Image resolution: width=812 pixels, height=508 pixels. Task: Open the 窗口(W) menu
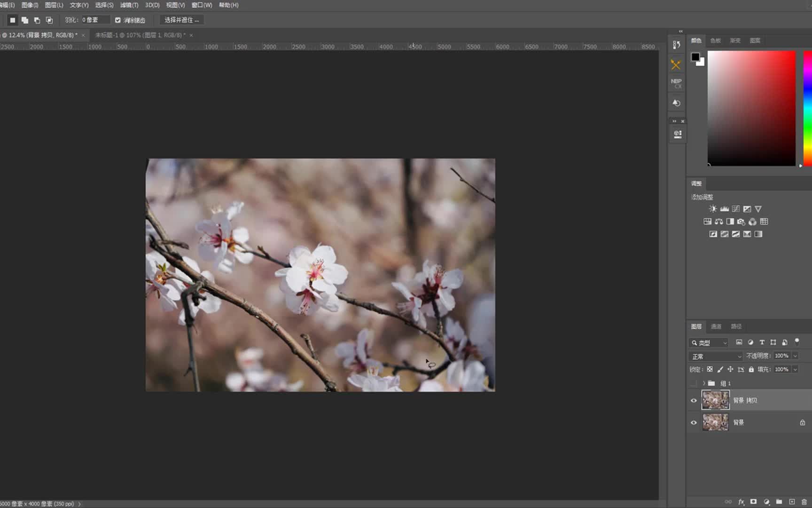tap(202, 5)
